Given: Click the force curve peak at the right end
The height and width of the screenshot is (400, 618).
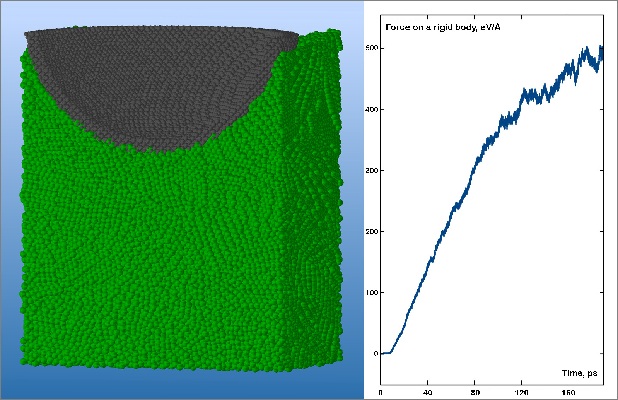Looking at the screenshot, I should [x=601, y=50].
